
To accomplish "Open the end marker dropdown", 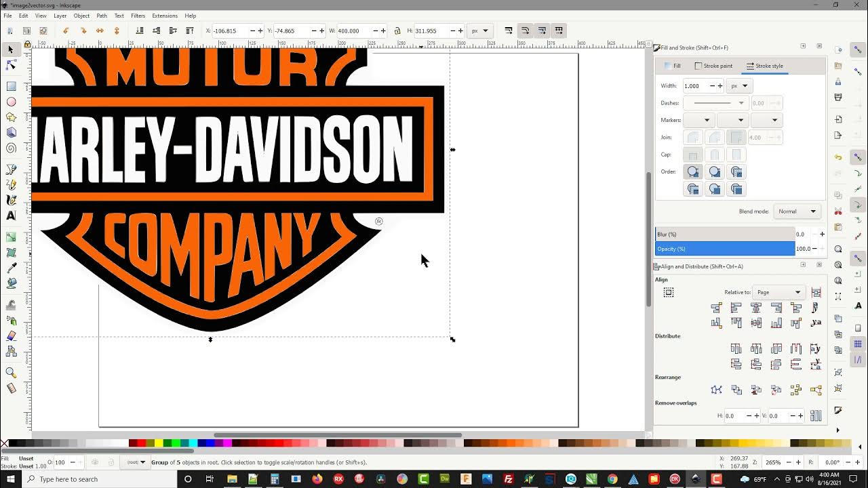I will 766,120.
